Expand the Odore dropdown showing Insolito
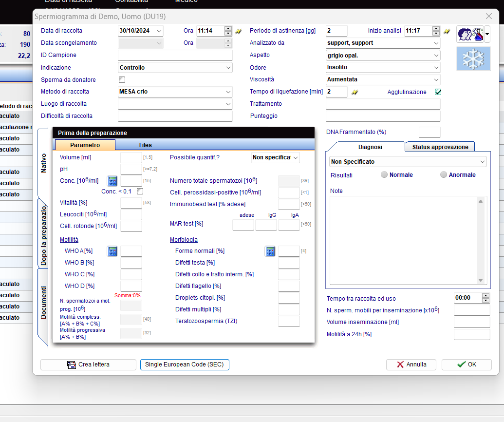Screen dimensions: 504x422 point(436,68)
